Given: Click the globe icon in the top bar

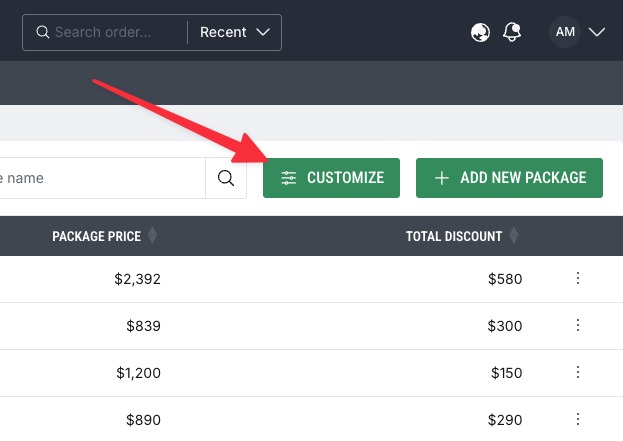Looking at the screenshot, I should (x=480, y=32).
